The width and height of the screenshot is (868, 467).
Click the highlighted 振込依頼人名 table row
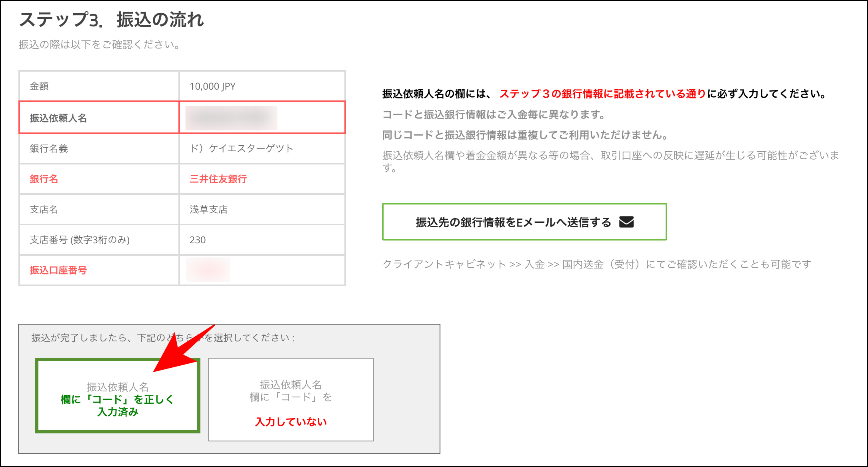182,117
